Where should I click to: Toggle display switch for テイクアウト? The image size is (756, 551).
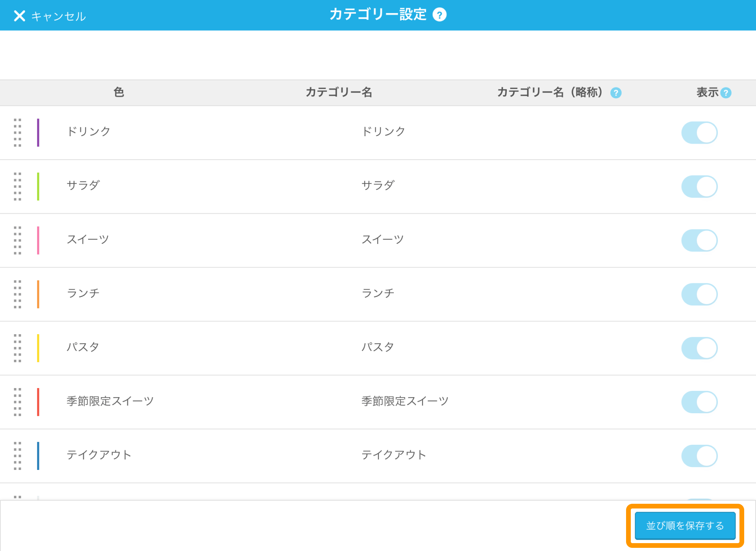pyautogui.click(x=699, y=456)
